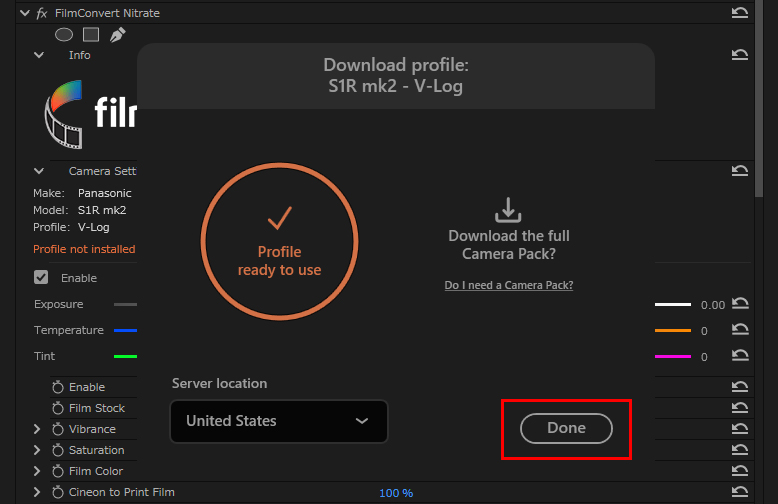
Task: Reset the Film Stock parameter
Action: click(x=739, y=408)
